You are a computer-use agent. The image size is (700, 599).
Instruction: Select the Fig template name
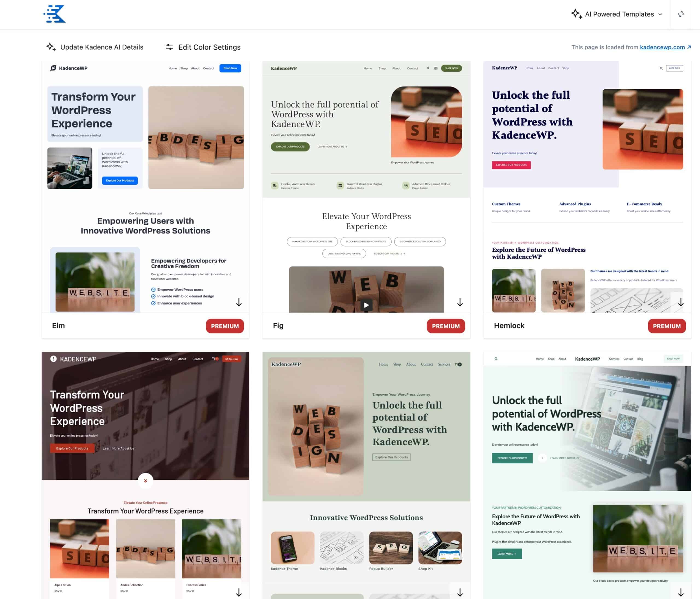tap(278, 326)
